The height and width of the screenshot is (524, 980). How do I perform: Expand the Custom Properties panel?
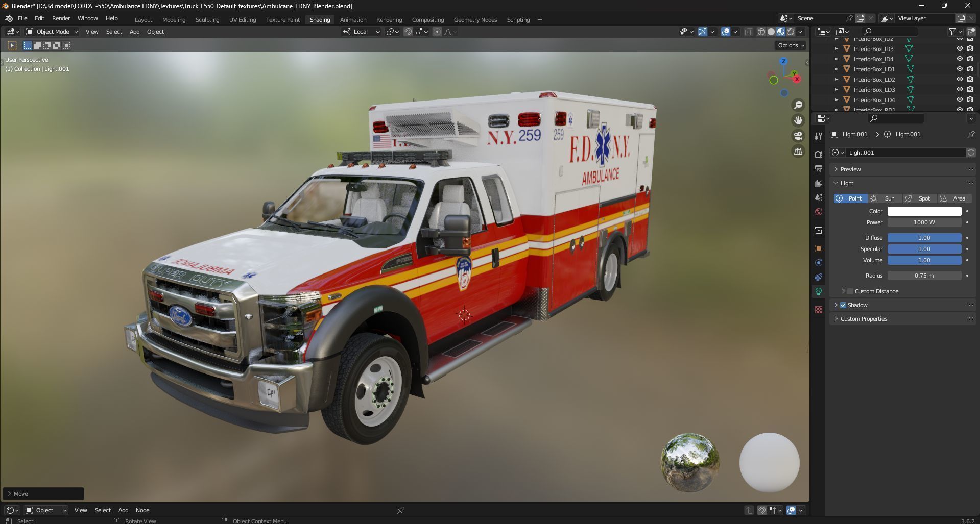pos(903,319)
